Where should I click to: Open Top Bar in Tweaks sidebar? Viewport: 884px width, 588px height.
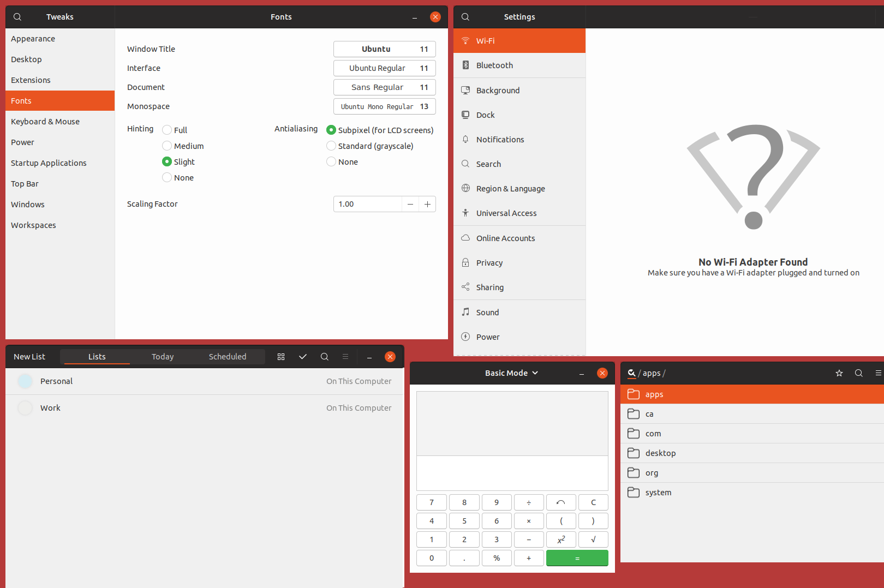point(60,184)
